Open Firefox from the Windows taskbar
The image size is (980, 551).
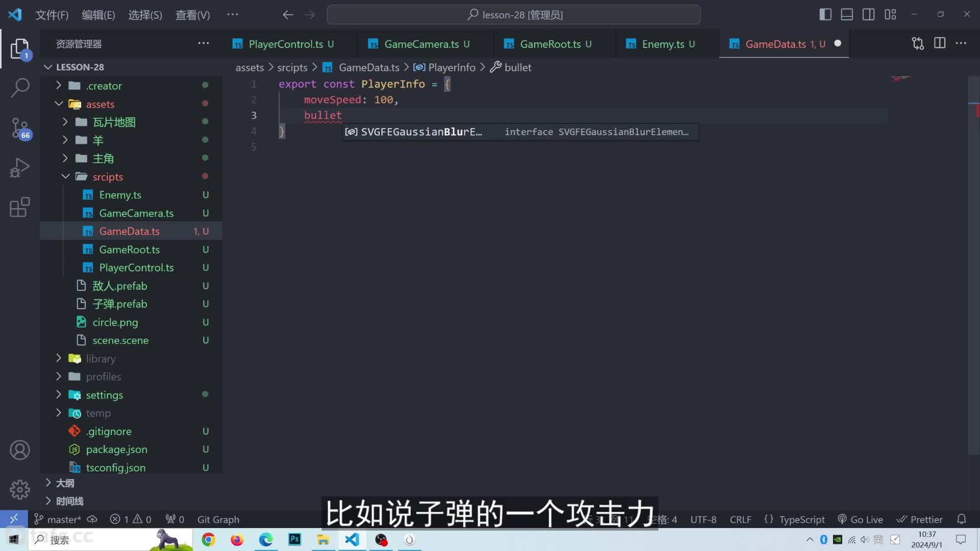tap(237, 539)
